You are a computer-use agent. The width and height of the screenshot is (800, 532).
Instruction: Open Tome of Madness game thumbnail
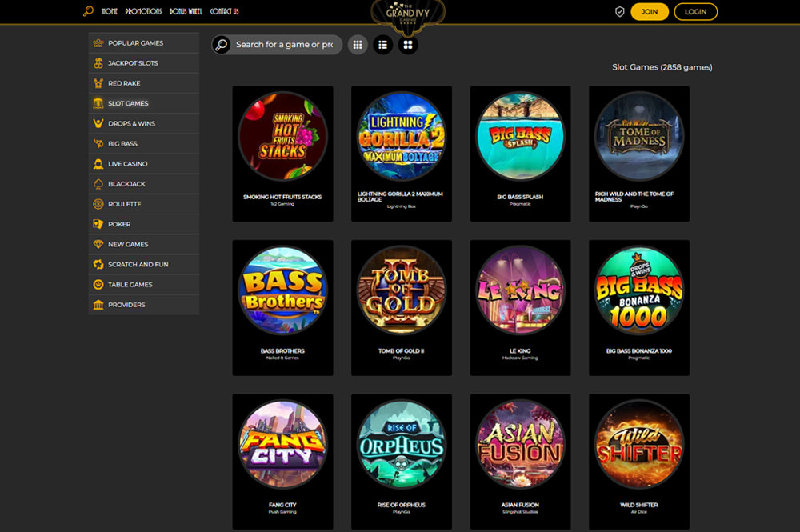tap(639, 136)
